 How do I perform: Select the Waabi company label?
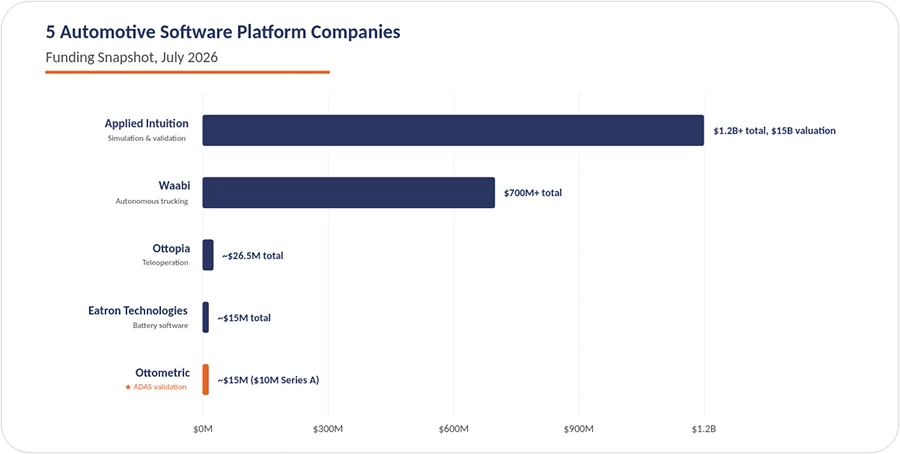click(174, 185)
